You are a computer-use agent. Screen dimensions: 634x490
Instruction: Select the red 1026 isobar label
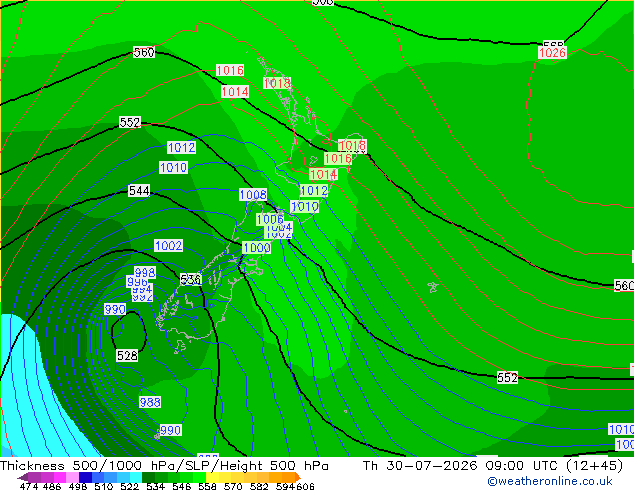coord(552,53)
